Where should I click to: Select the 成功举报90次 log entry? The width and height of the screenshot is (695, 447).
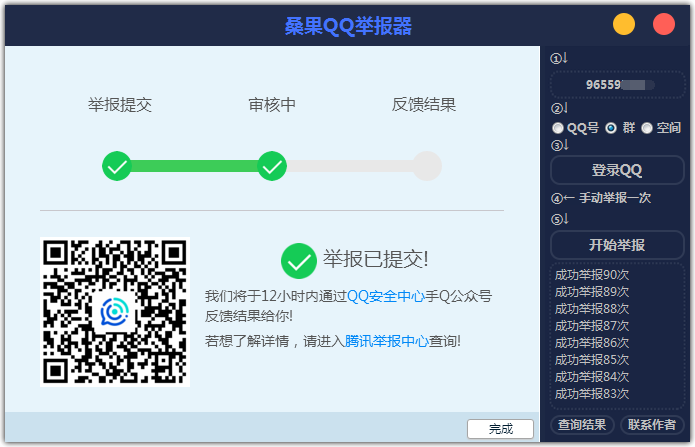coord(592,274)
